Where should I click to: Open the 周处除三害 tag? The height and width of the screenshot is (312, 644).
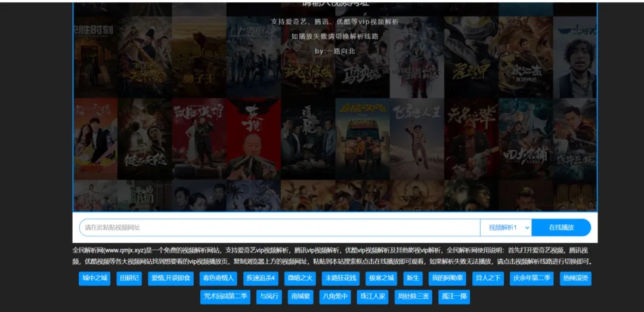coord(413,296)
